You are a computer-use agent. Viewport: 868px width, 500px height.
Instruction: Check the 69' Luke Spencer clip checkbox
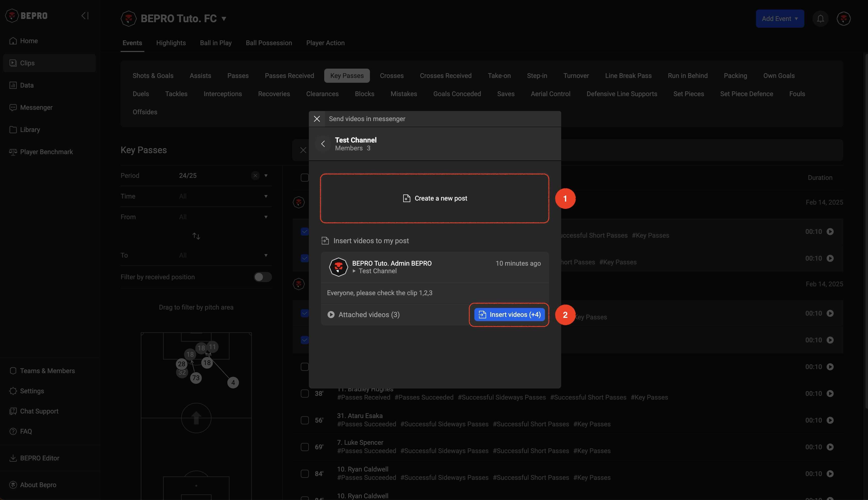pos(305,447)
